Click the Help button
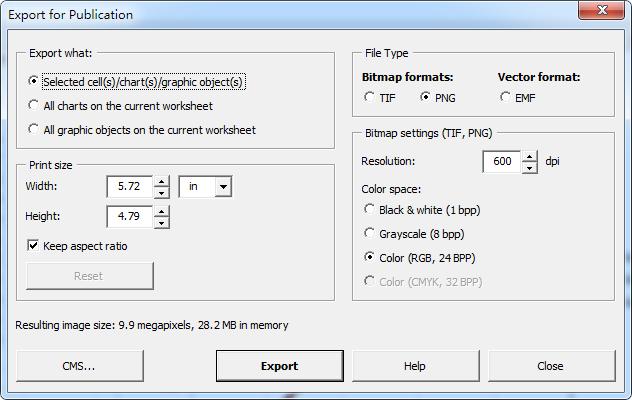This screenshot has height=400, width=632. point(415,366)
